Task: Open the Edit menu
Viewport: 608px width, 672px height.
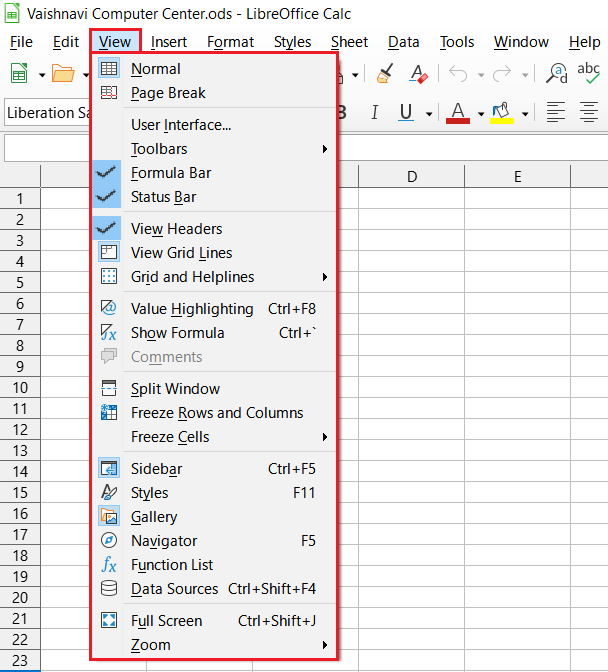Action: 66,42
